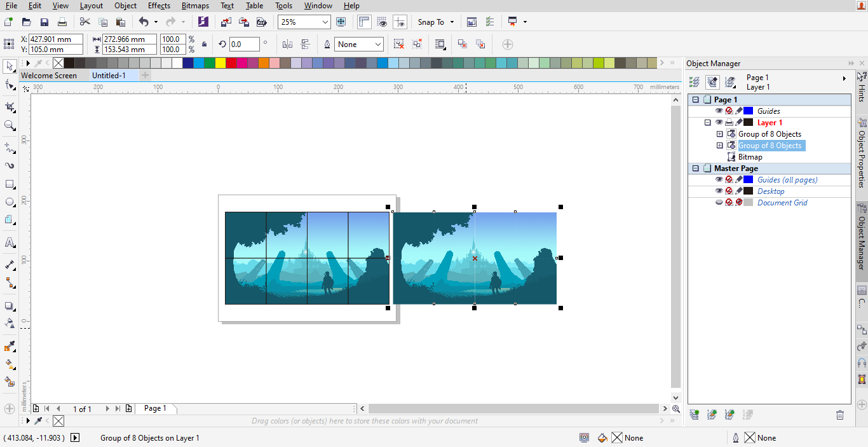This screenshot has height=447, width=868.
Task: Show the Document Grid layer
Action: pyautogui.click(x=719, y=202)
